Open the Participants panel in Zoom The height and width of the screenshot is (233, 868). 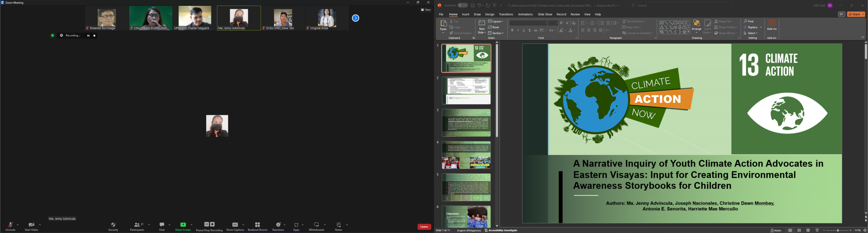[137, 227]
